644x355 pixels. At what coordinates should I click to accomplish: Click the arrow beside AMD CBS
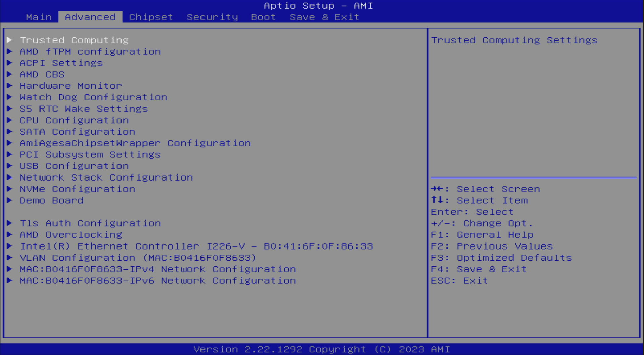(x=10, y=74)
